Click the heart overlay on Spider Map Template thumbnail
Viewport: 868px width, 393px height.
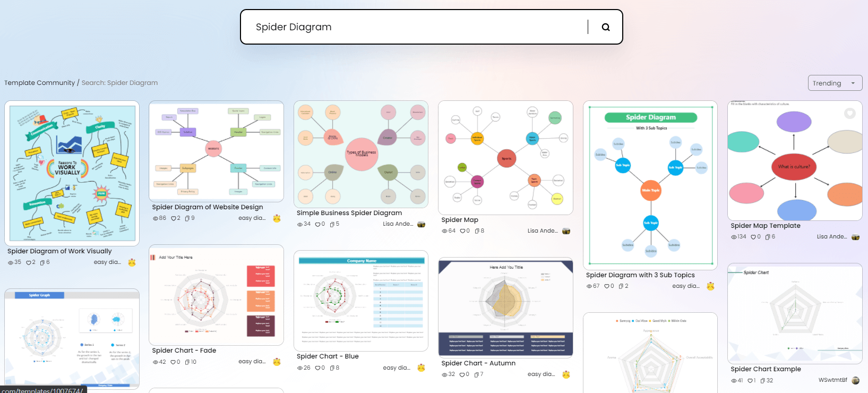850,113
